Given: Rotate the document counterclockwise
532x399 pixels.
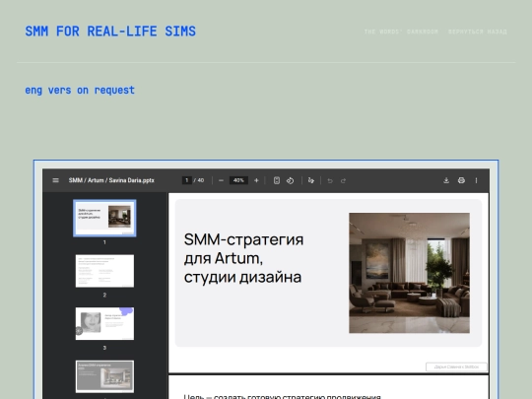Looking at the screenshot, I should click(290, 180).
